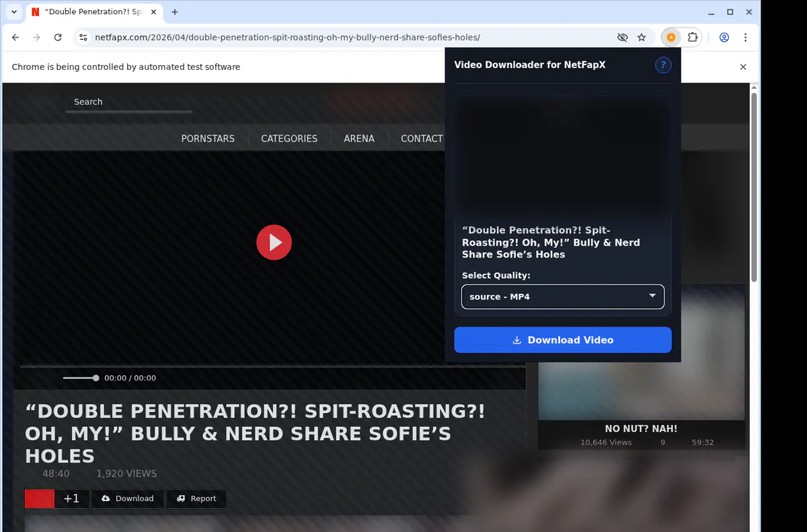Screen dimensions: 807x532
Task: Open the Chrome three-dot menu
Action: point(746,38)
